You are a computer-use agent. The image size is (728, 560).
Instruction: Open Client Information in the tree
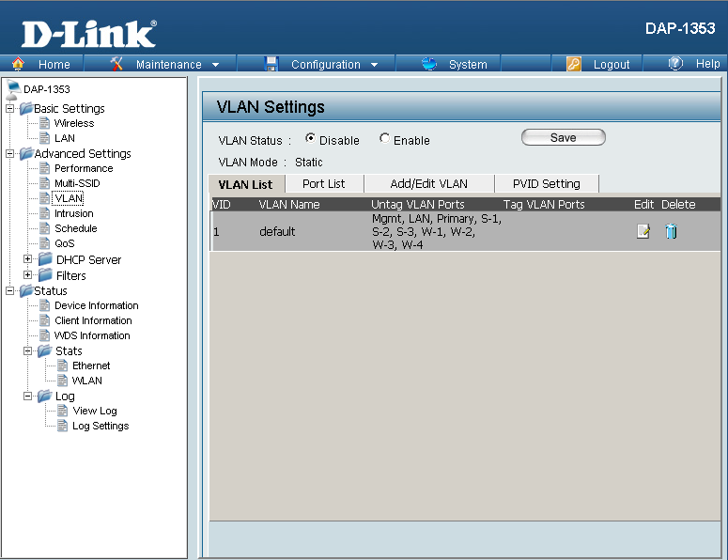tap(93, 320)
